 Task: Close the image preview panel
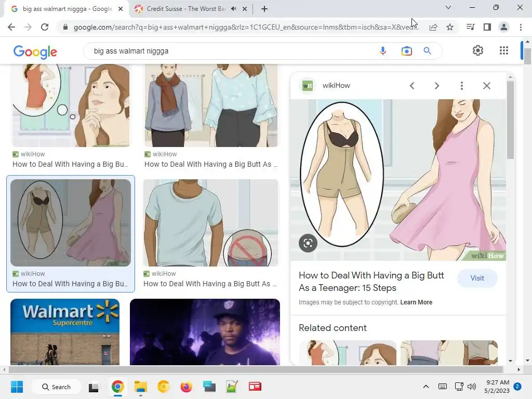[486, 86]
